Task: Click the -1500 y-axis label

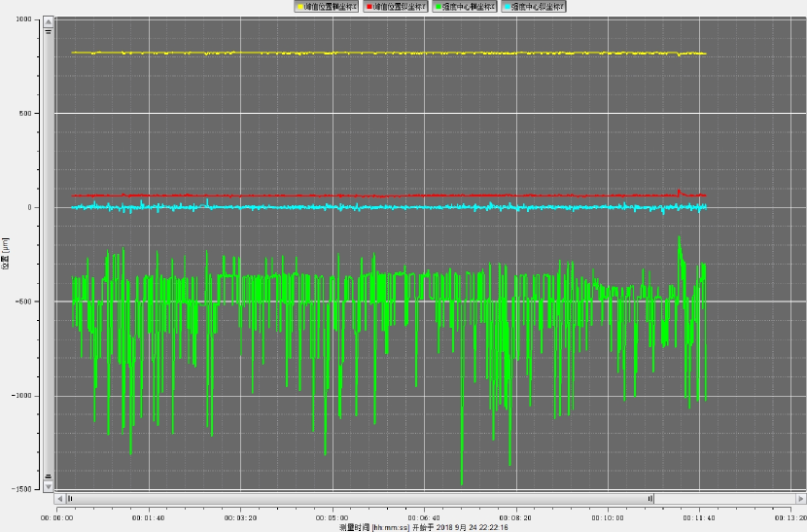Action: pyautogui.click(x=22, y=489)
